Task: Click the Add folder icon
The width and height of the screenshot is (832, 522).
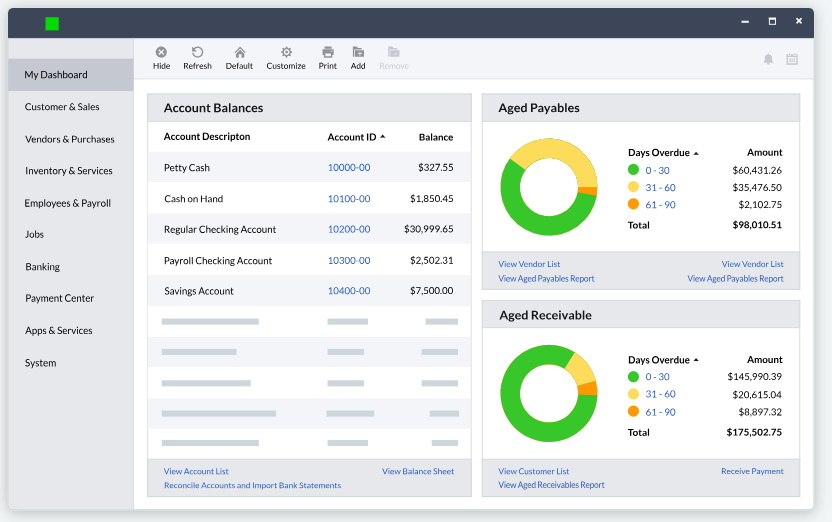Action: [358, 53]
